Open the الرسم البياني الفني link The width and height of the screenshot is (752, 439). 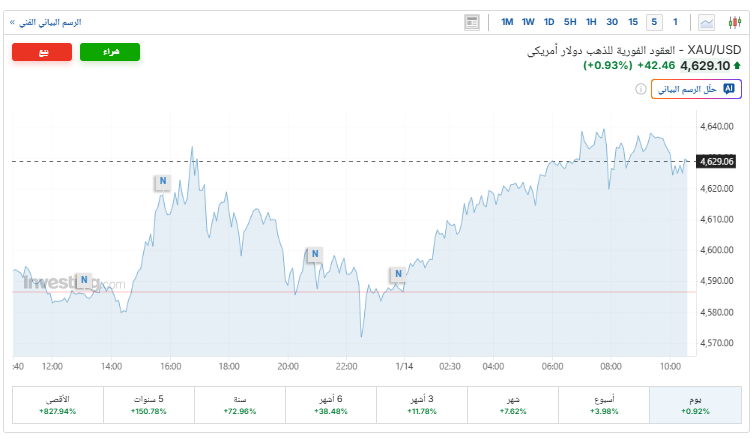pos(46,22)
